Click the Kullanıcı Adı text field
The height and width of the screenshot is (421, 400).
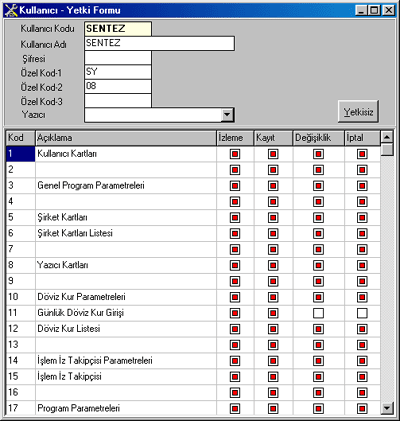pos(159,43)
